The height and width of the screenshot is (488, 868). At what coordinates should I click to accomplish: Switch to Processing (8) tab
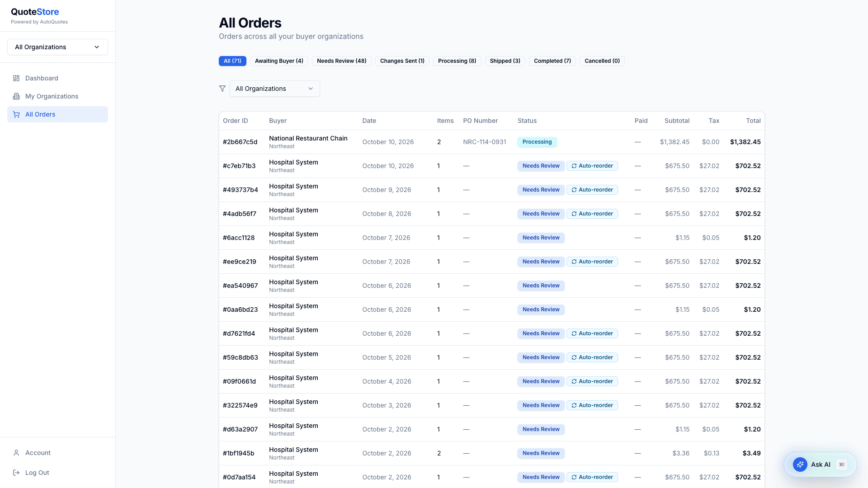tap(457, 61)
